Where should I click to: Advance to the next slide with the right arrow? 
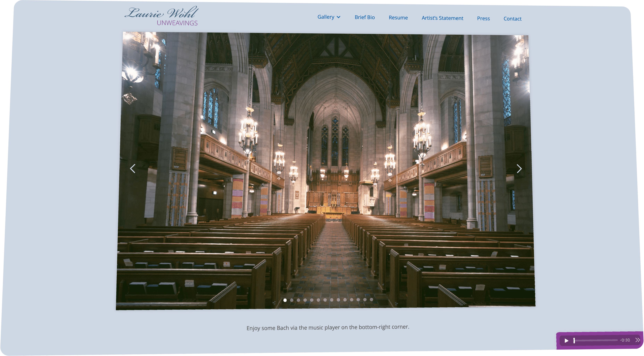point(519,169)
